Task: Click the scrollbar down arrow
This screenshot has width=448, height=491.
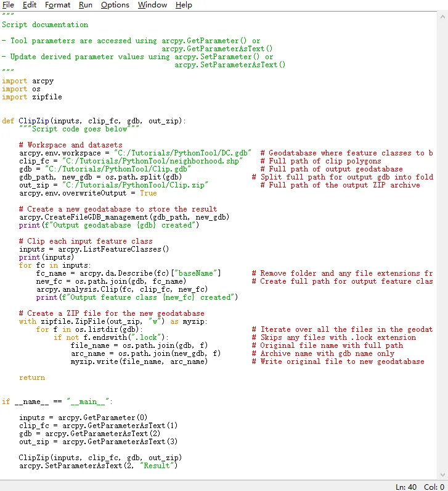Action: [442, 475]
